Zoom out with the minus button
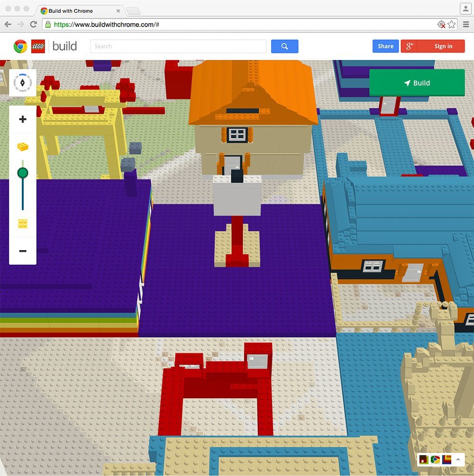The image size is (474, 476). click(23, 251)
